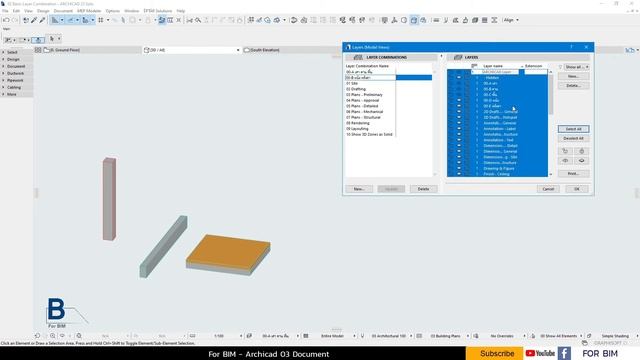Click the trim scissors toolbar icon
The width and height of the screenshot is (640, 360).
(189, 20)
